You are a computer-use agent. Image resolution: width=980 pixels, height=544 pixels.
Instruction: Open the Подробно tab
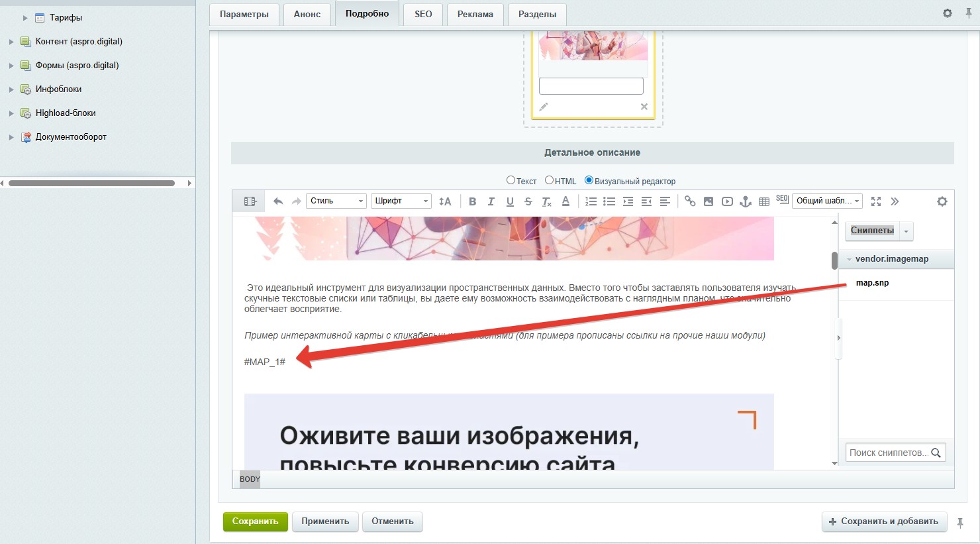367,13
